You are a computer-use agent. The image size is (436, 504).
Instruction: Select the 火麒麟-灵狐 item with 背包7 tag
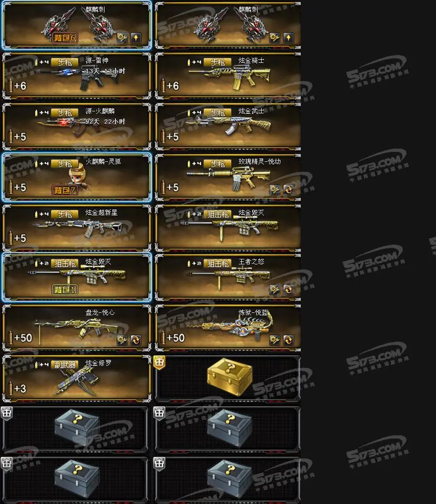[77, 177]
